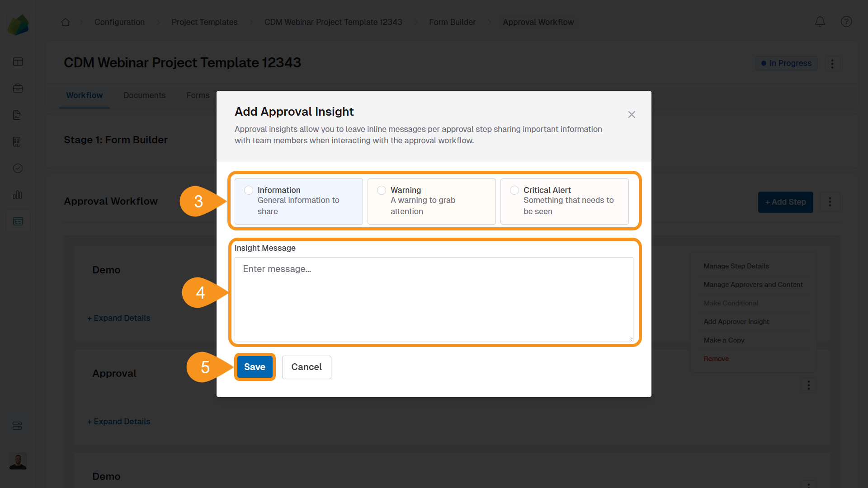View analytics via the bar chart sidebar icon
The height and width of the screenshot is (488, 868).
18,195
